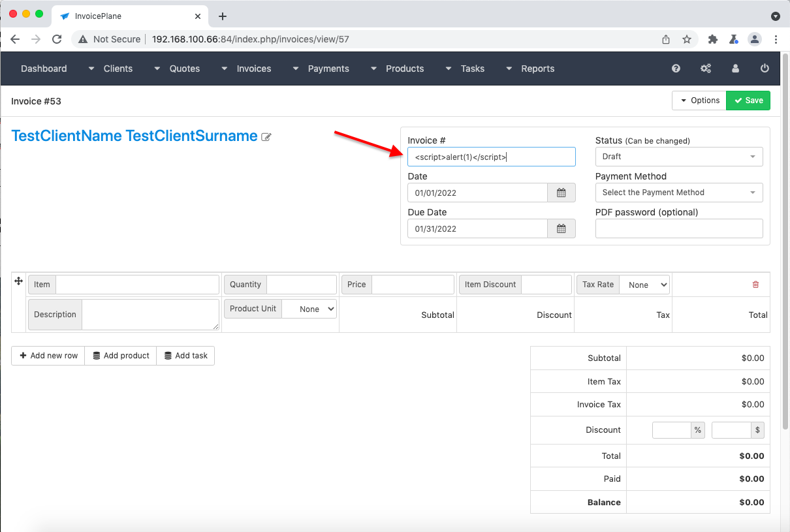
Task: Bookmark page with star icon
Action: [687, 39]
